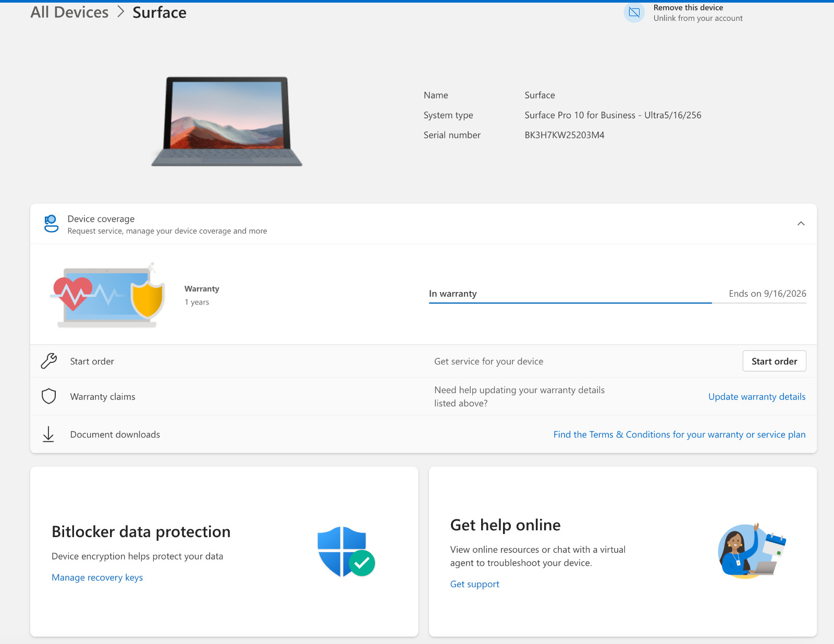Click the Device coverage person icon
This screenshot has width=834, height=644.
[x=51, y=224]
